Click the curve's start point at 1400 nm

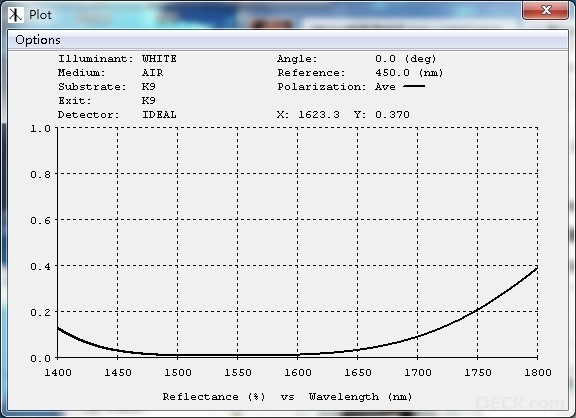[58, 328]
